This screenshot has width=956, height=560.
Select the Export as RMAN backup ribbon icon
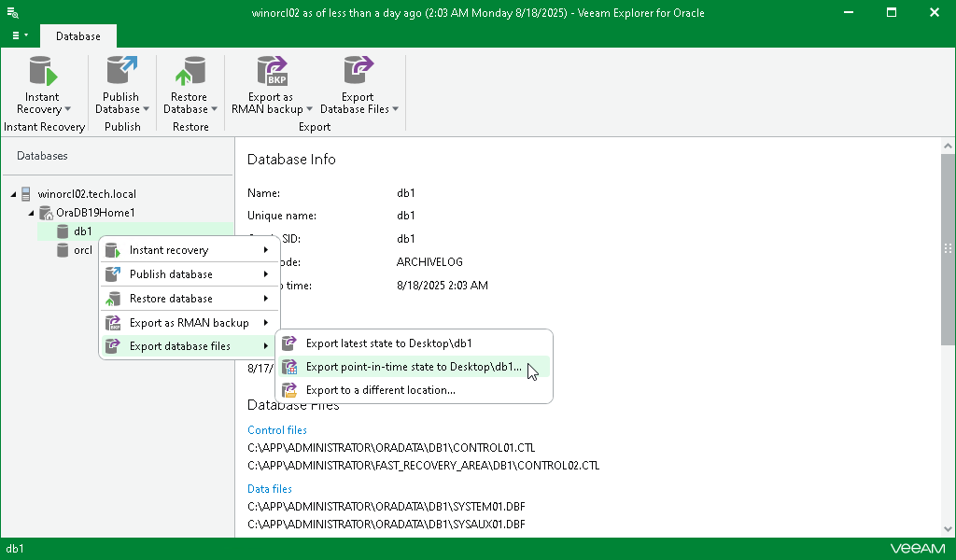271,73
